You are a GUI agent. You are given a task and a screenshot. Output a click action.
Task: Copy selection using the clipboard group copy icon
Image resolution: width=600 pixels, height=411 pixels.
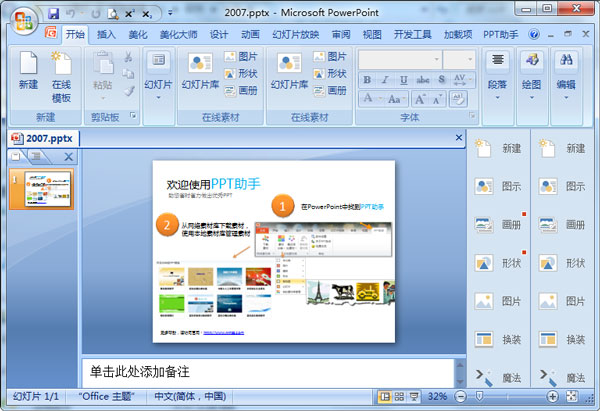pyautogui.click(x=128, y=73)
